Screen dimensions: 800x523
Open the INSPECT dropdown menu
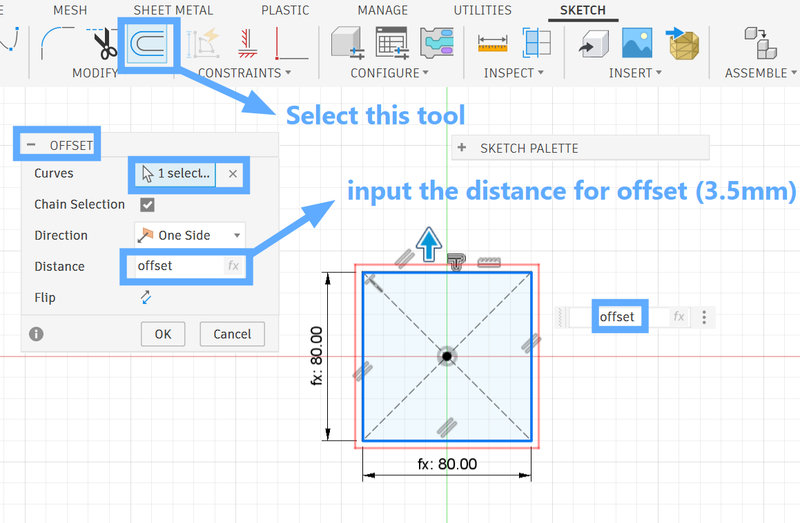(513, 73)
